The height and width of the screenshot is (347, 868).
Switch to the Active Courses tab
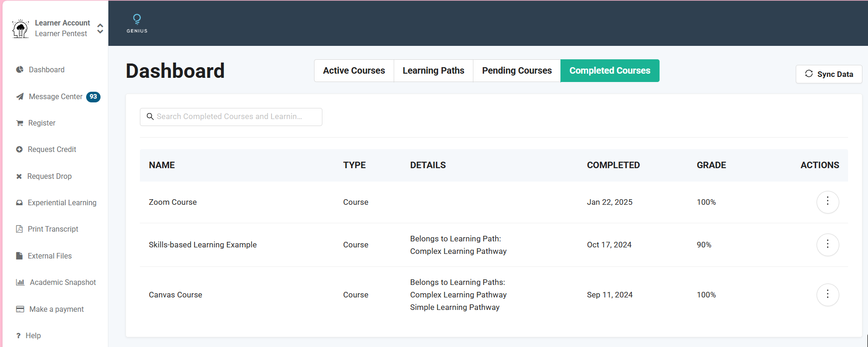[x=354, y=71]
